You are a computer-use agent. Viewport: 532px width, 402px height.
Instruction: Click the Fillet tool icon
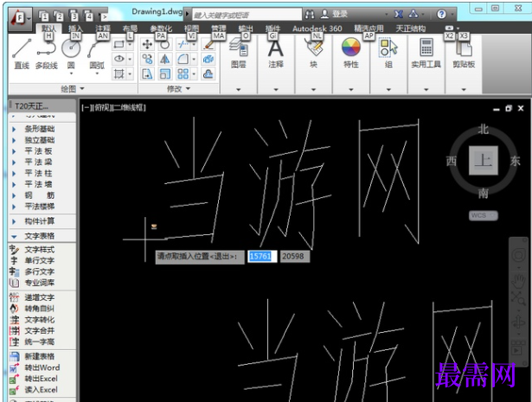183,59
